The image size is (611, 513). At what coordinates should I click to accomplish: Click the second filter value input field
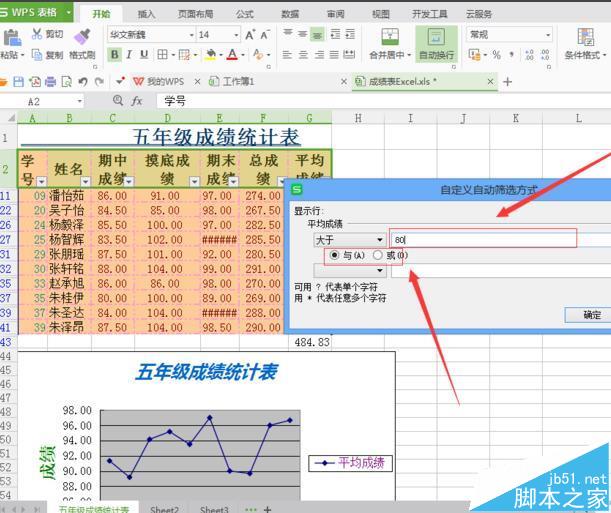tap(501, 271)
